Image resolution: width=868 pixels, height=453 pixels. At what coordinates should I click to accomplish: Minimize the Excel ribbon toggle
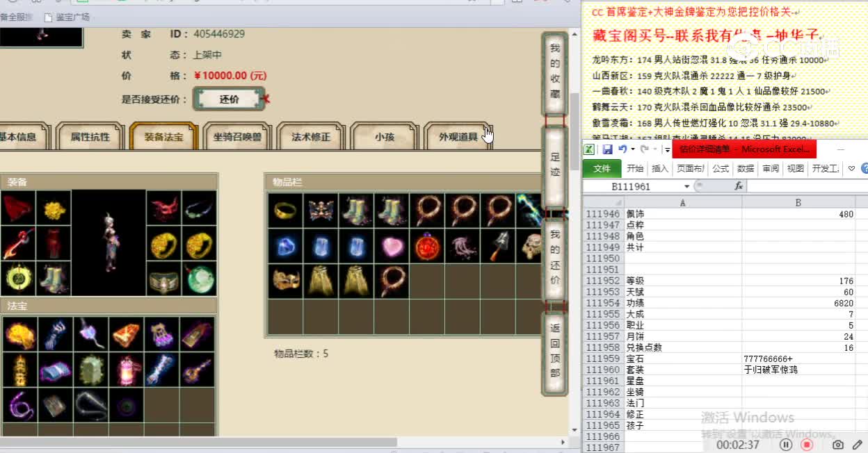[851, 168]
